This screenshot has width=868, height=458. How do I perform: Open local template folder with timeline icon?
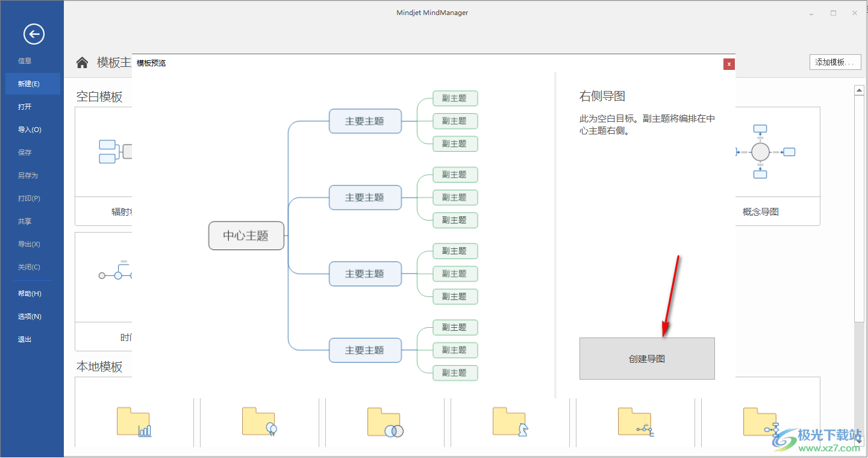(635, 422)
